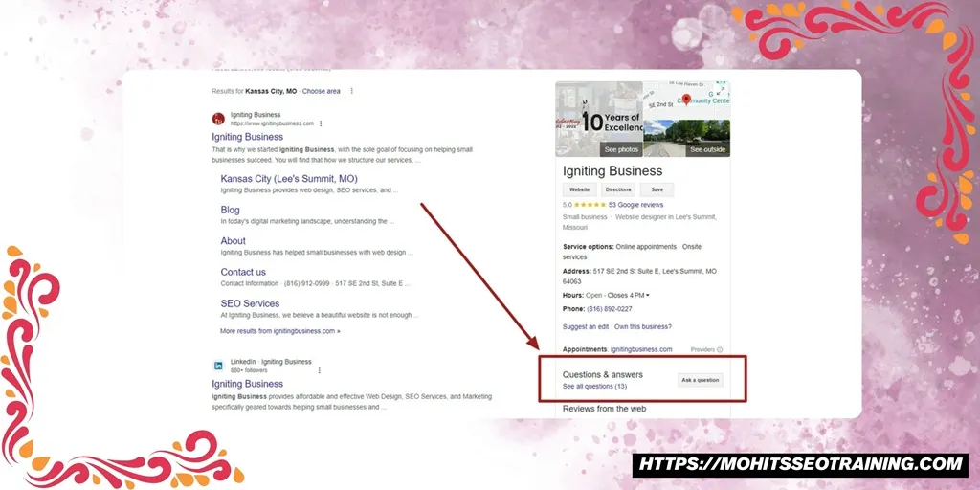Click the Suggest an edit link
Screen dimensions: 980x490
586,327
